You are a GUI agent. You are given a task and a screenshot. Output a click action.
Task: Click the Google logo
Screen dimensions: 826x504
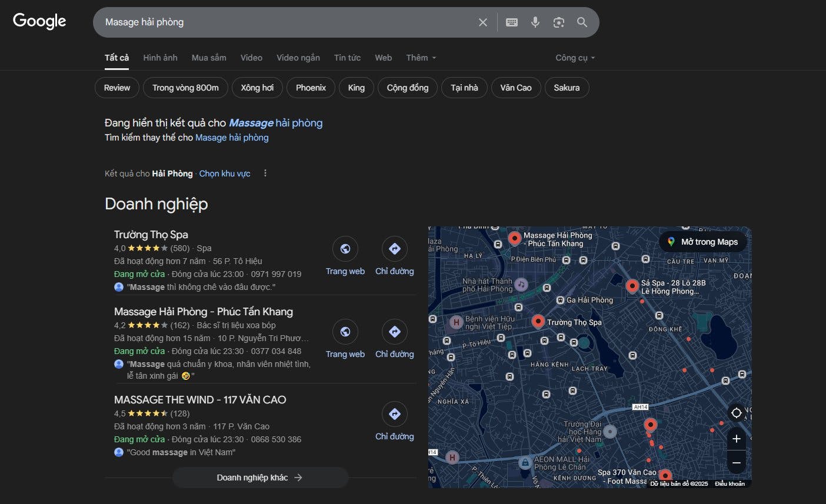39,21
